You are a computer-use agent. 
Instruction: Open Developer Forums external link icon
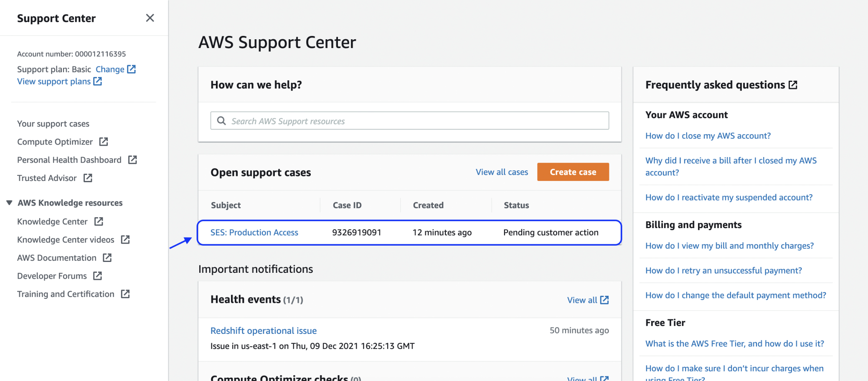tap(97, 276)
